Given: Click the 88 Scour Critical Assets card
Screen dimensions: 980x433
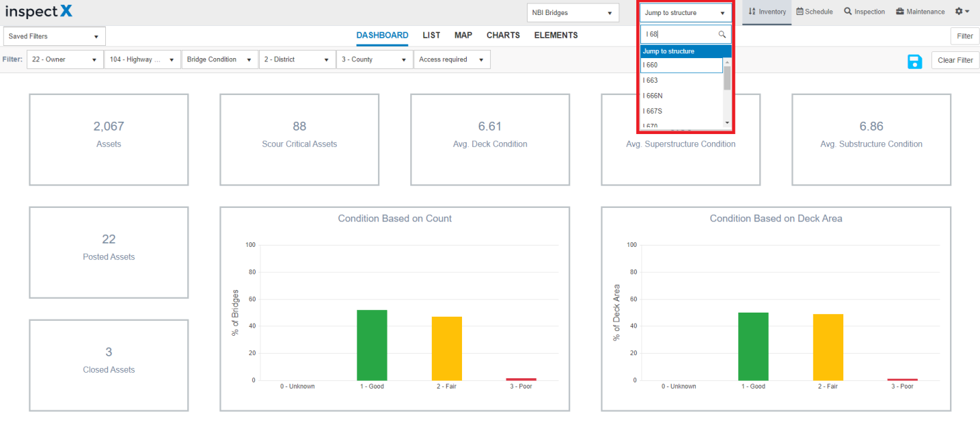Looking at the screenshot, I should click(299, 140).
